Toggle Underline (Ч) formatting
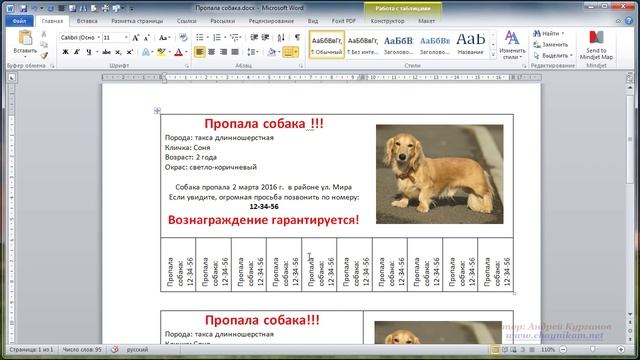The image size is (640, 360). [88, 52]
